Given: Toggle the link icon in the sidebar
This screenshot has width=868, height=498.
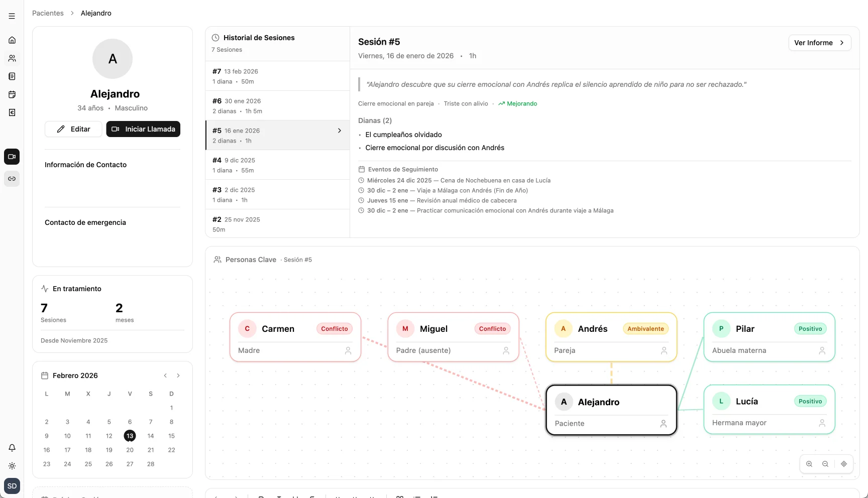Looking at the screenshot, I should click(12, 178).
